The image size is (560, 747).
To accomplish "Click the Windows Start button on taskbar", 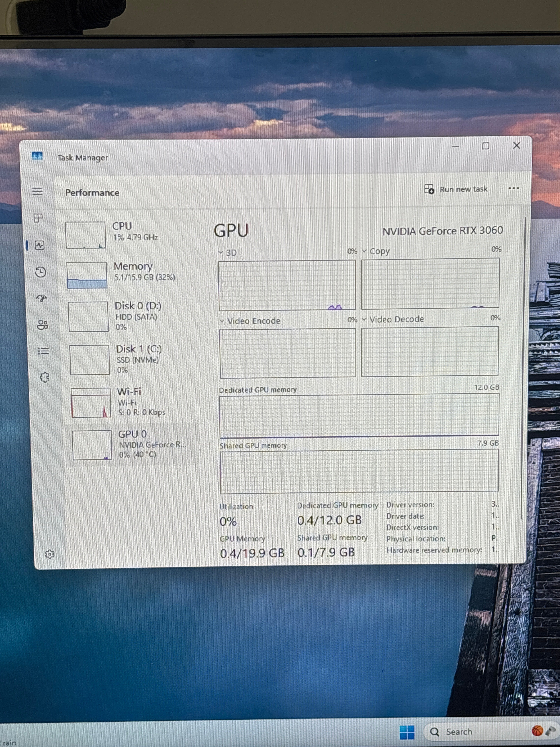I will (407, 732).
